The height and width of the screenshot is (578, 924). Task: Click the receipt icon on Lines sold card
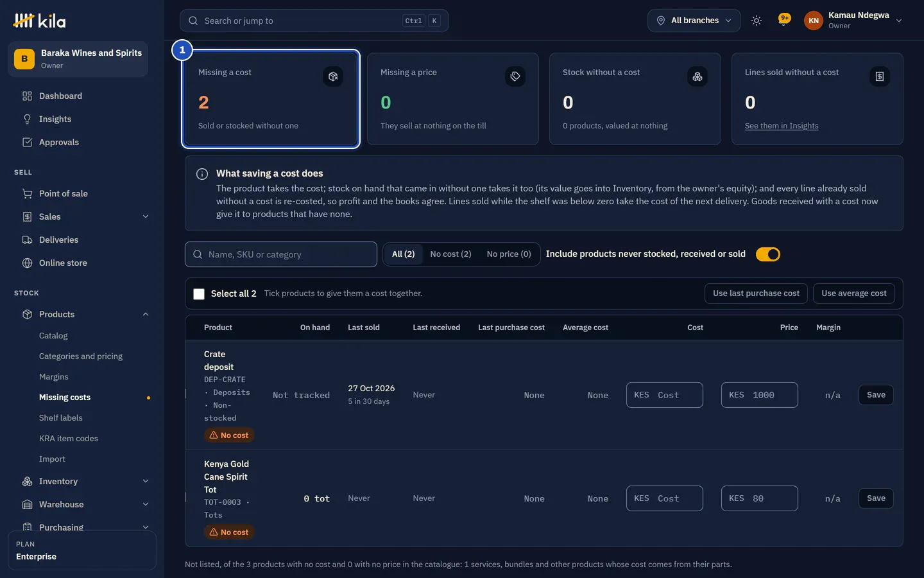click(x=880, y=76)
